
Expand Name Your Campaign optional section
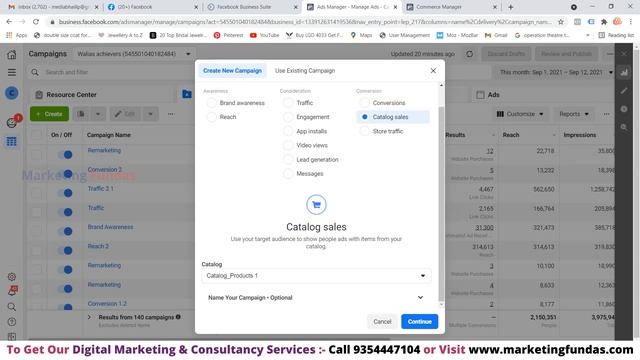316,298
